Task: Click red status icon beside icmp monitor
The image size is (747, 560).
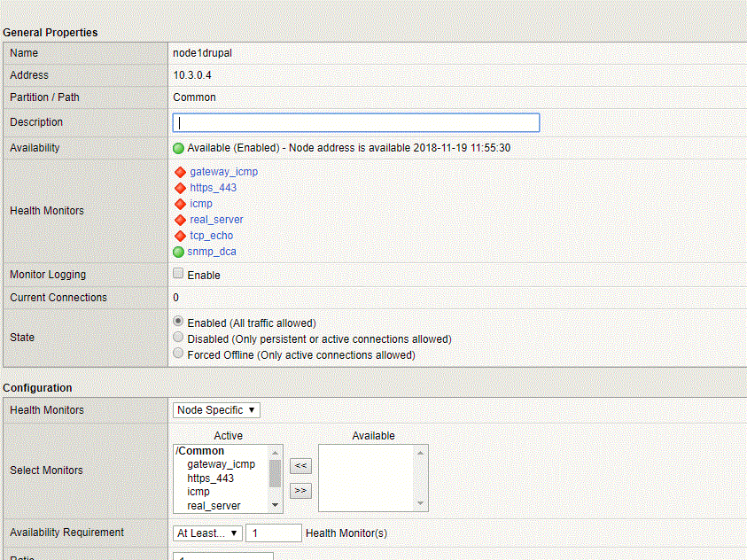Action: [x=180, y=204]
